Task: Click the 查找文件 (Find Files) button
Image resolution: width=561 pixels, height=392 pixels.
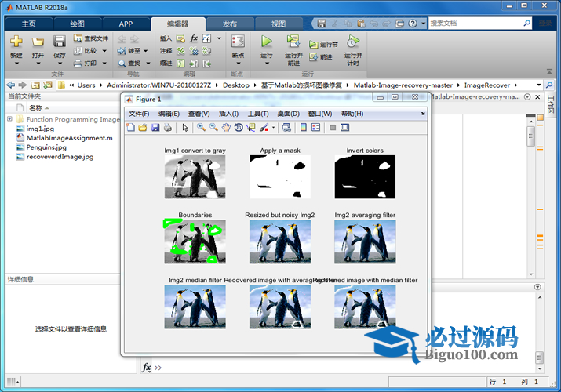Action: tap(92, 38)
